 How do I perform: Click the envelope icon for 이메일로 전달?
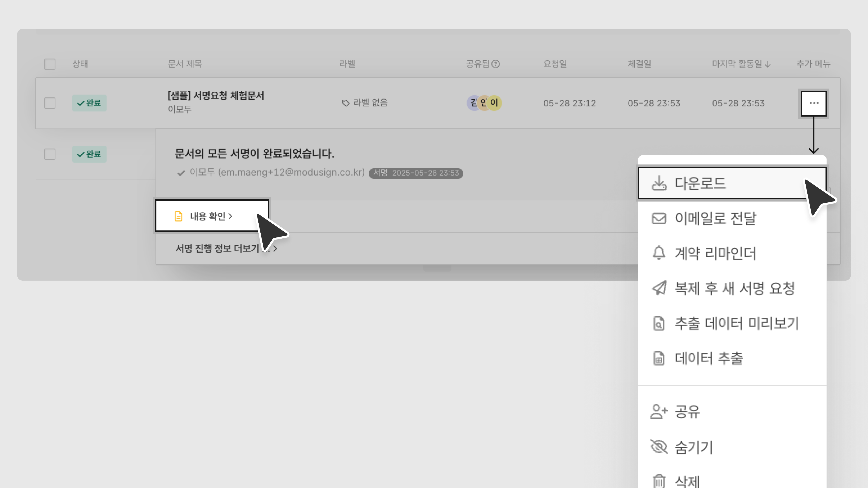click(x=659, y=218)
